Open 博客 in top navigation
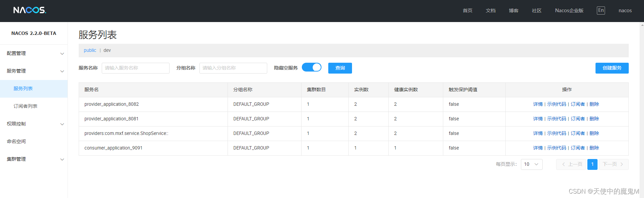This screenshot has width=644, height=198. [514, 11]
